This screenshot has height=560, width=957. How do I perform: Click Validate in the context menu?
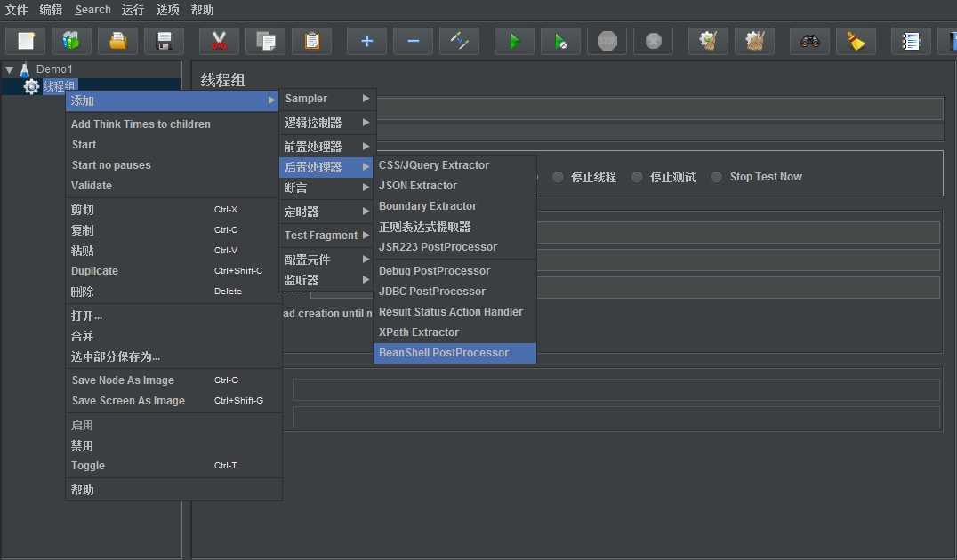point(173,186)
